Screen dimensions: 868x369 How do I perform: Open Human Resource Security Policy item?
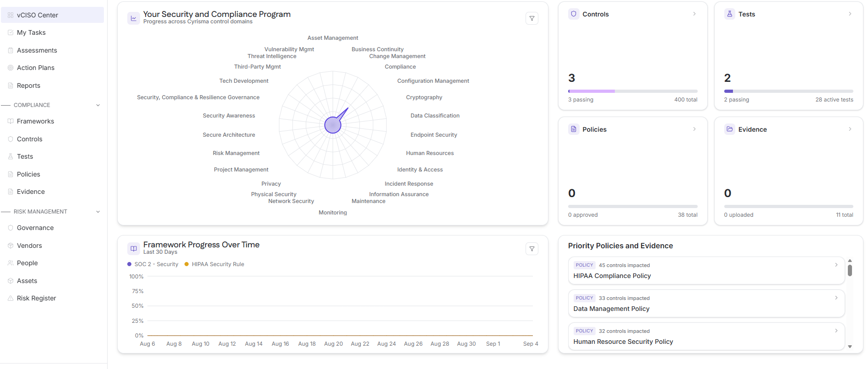coord(706,337)
